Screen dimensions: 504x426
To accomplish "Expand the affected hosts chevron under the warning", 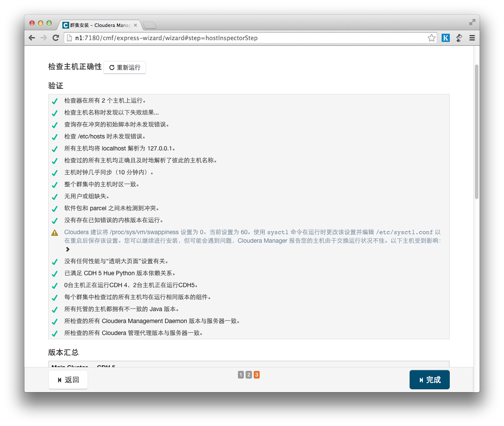I will coord(67,249).
